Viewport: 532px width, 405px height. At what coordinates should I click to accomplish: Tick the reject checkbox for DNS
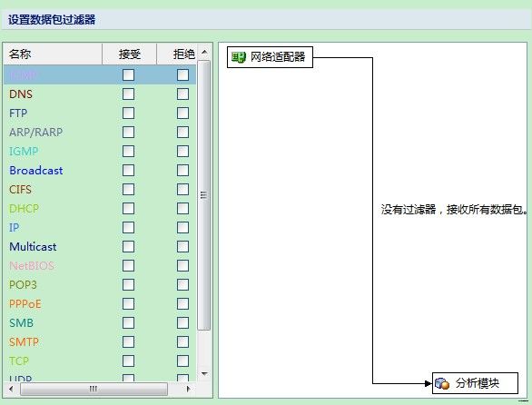tap(182, 94)
